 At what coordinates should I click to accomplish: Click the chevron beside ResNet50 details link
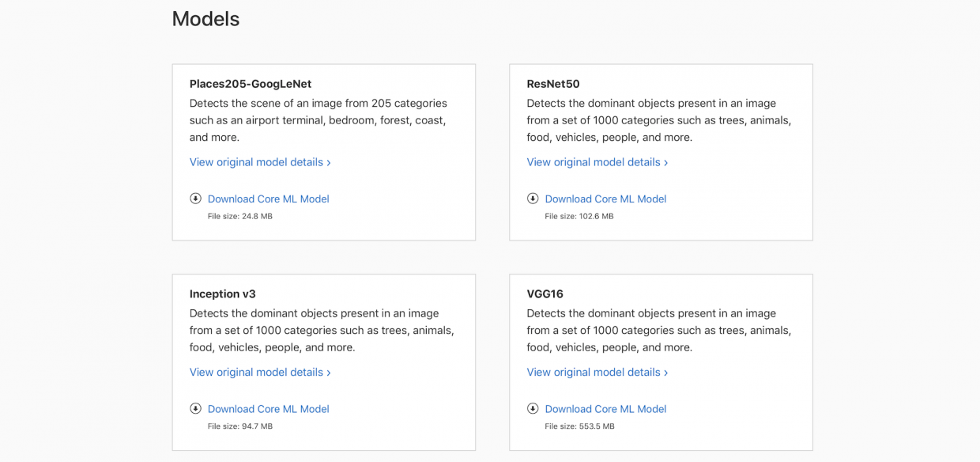[x=666, y=161]
